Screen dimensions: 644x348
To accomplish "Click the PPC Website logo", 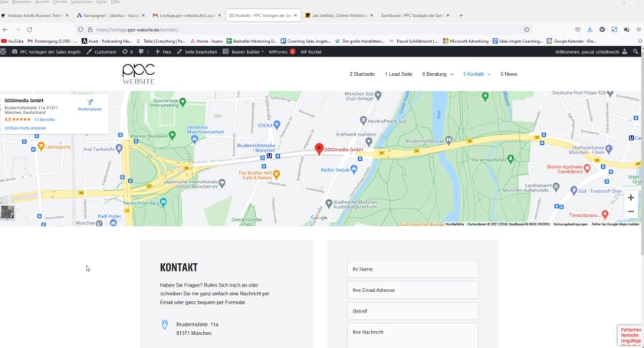I will tap(139, 74).
